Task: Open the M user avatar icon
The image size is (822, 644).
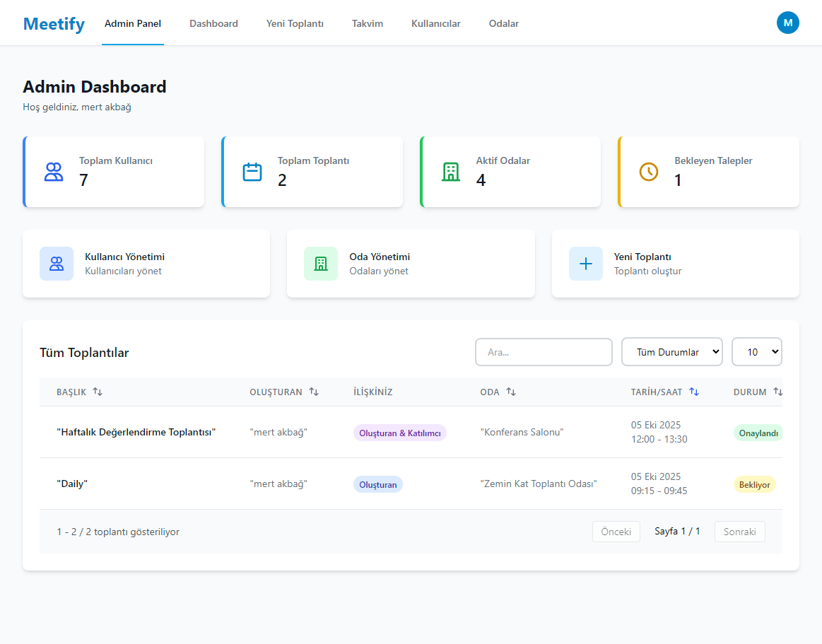Action: point(788,23)
